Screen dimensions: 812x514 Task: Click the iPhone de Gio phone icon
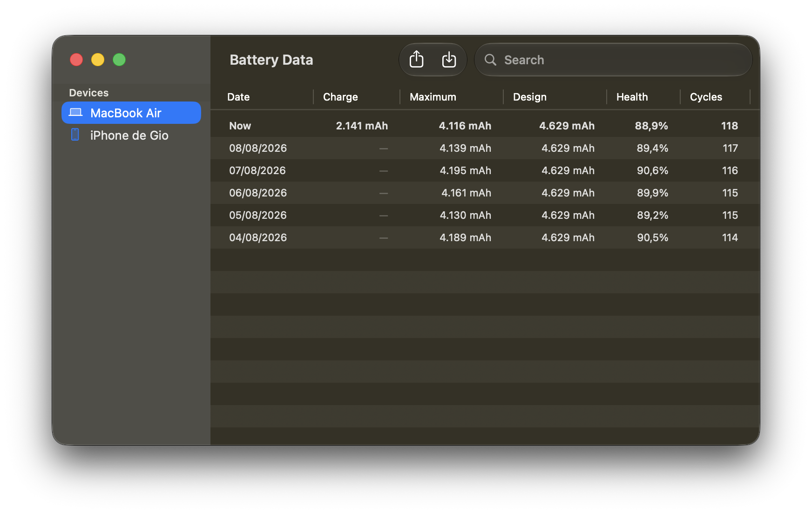pos(75,135)
